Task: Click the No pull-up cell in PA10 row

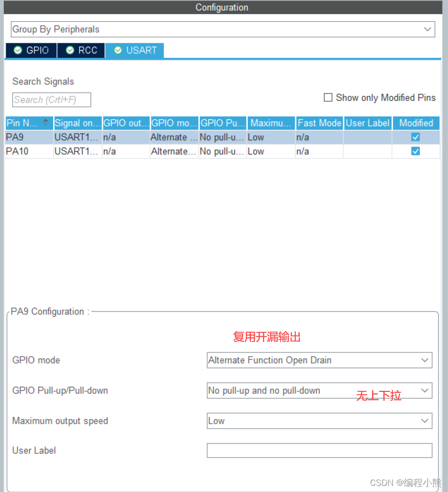Action: click(222, 151)
